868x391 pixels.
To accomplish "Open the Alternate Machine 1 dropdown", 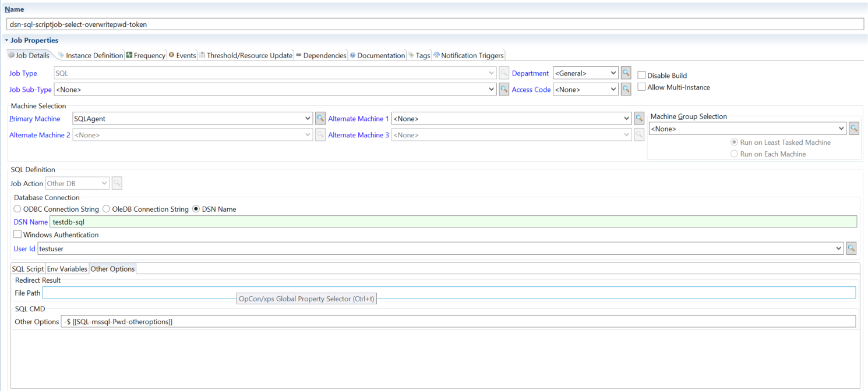I will 627,119.
